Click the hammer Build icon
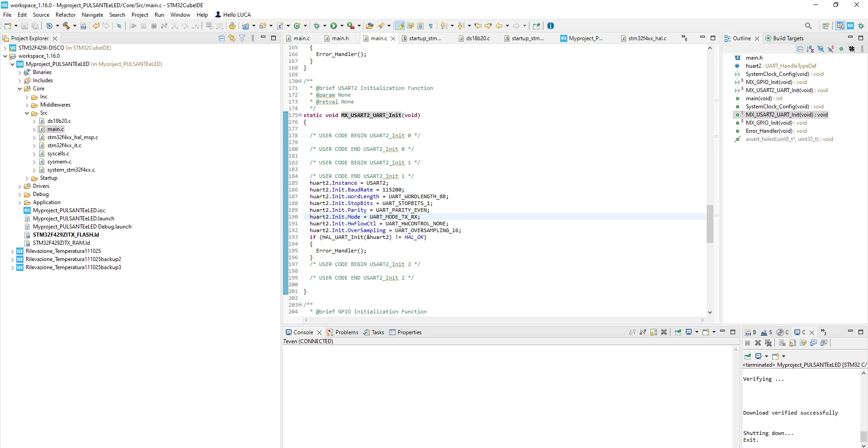Viewport: 868px width, 448px height. [66, 26]
